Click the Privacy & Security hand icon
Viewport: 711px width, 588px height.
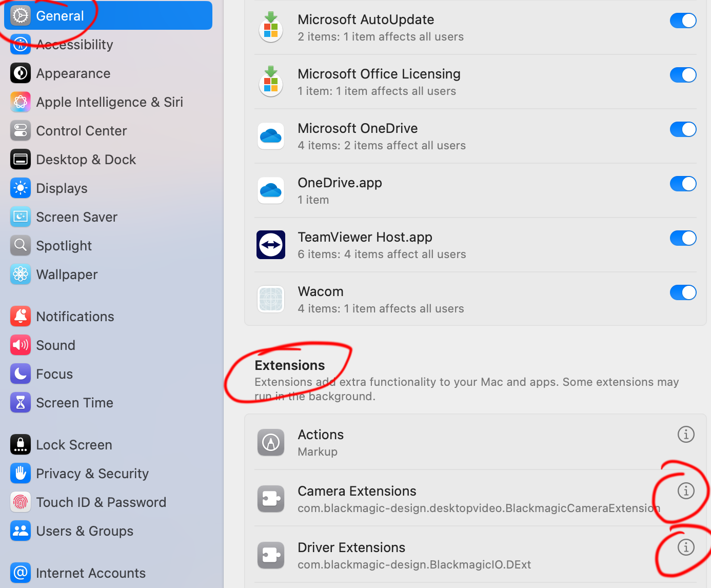pyautogui.click(x=21, y=474)
